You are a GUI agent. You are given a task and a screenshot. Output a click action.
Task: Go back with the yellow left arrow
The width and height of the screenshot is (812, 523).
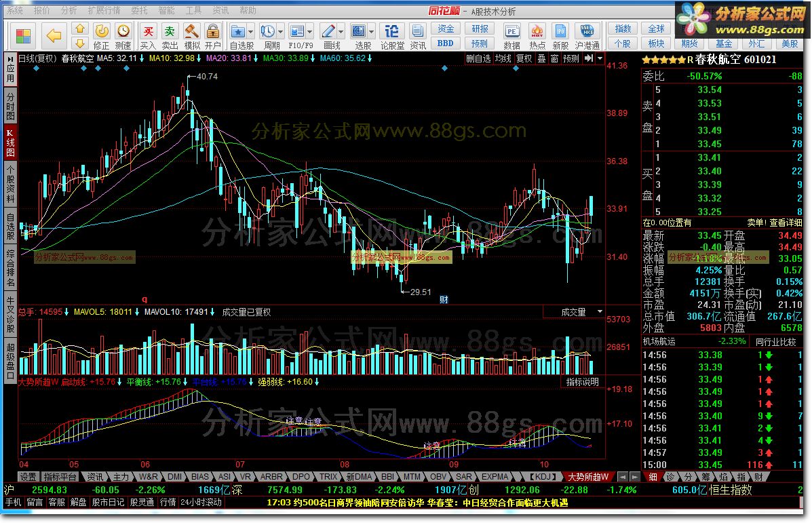[54, 36]
